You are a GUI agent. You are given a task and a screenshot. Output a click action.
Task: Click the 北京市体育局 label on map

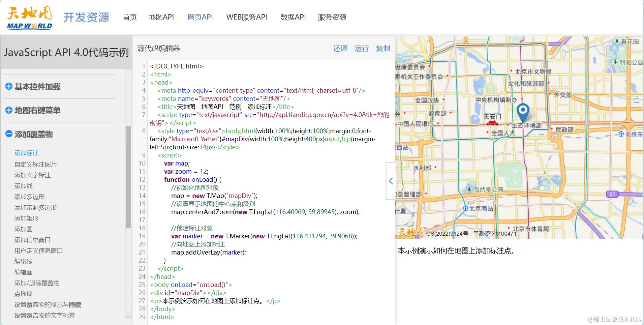click(x=531, y=229)
